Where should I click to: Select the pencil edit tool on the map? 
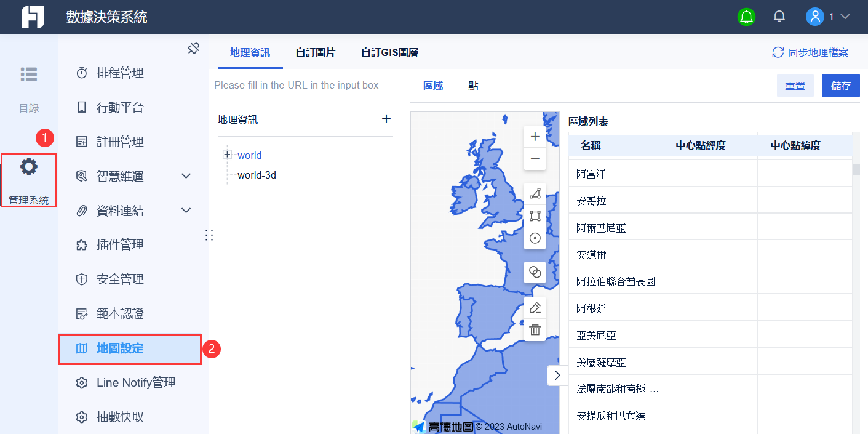pos(535,307)
